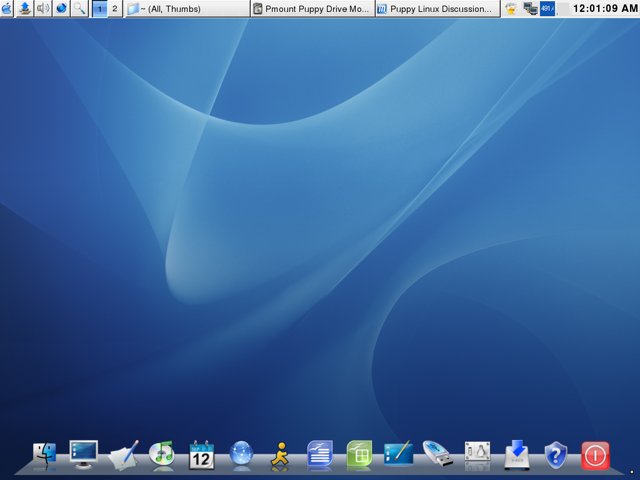640x480 pixels.
Task: Open the USB flash drive dock icon
Action: [x=438, y=453]
